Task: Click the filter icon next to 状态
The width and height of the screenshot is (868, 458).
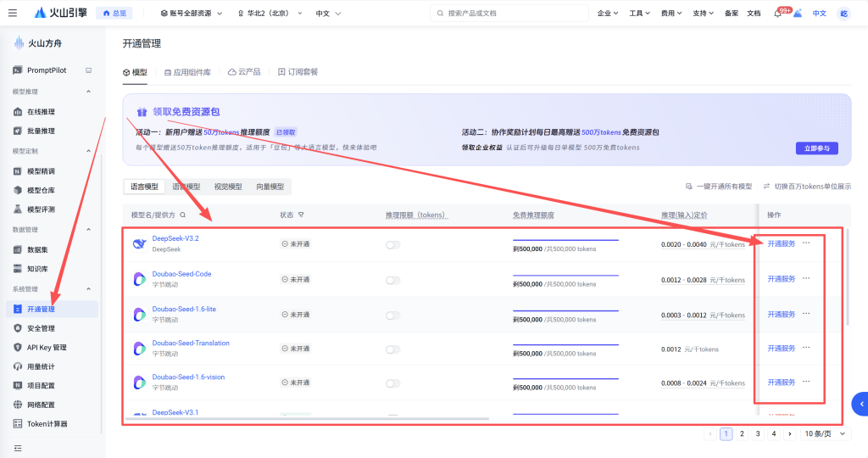Action: pyautogui.click(x=301, y=215)
